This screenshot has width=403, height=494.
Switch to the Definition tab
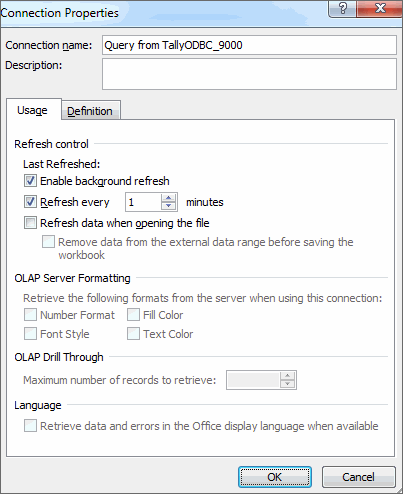coord(90,111)
